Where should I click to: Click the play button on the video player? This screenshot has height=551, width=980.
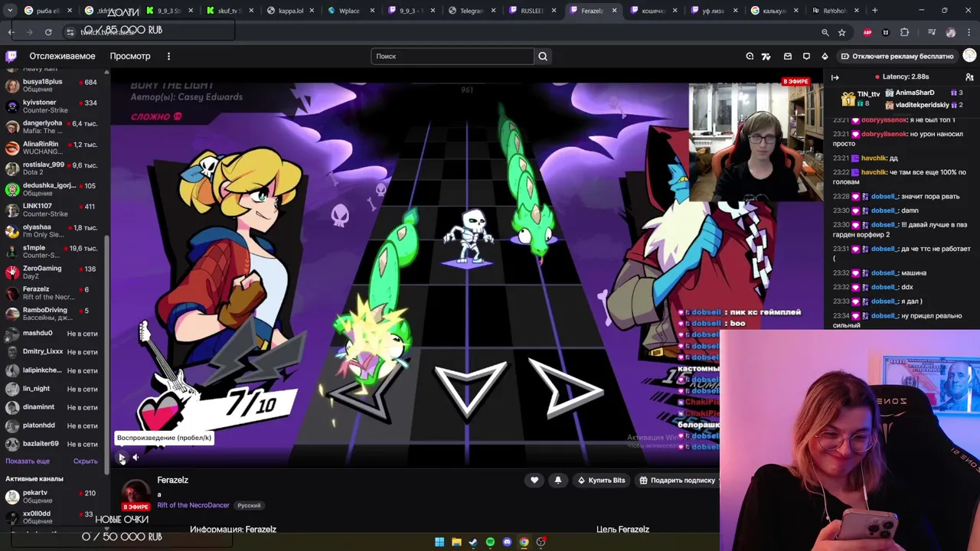tap(121, 458)
